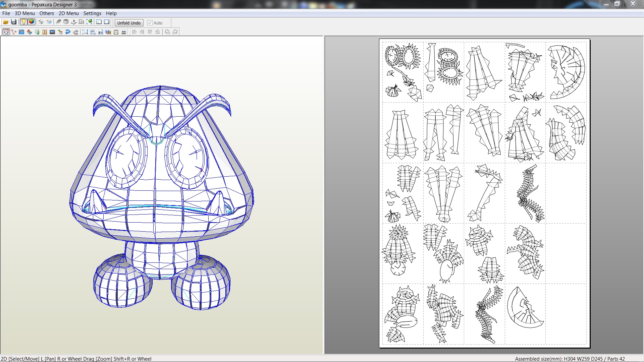Click the fit green cube to view icon
The height and width of the screenshot is (362, 644).
pos(89,22)
